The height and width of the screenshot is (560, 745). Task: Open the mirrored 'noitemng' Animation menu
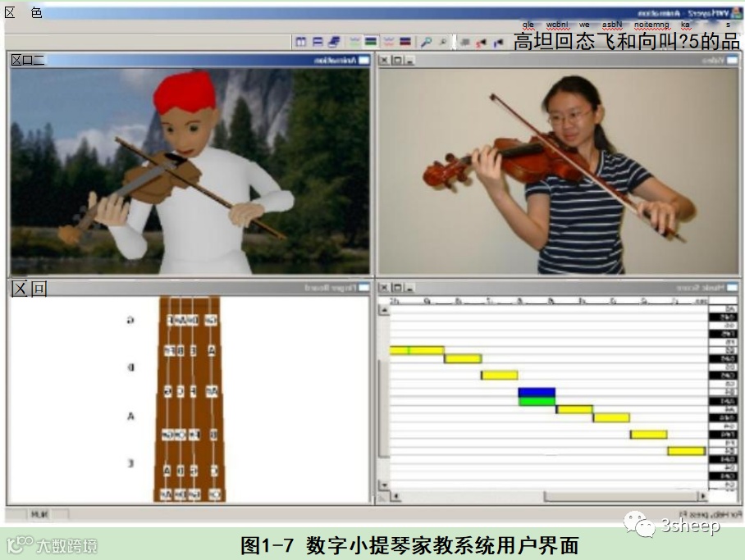(x=651, y=25)
